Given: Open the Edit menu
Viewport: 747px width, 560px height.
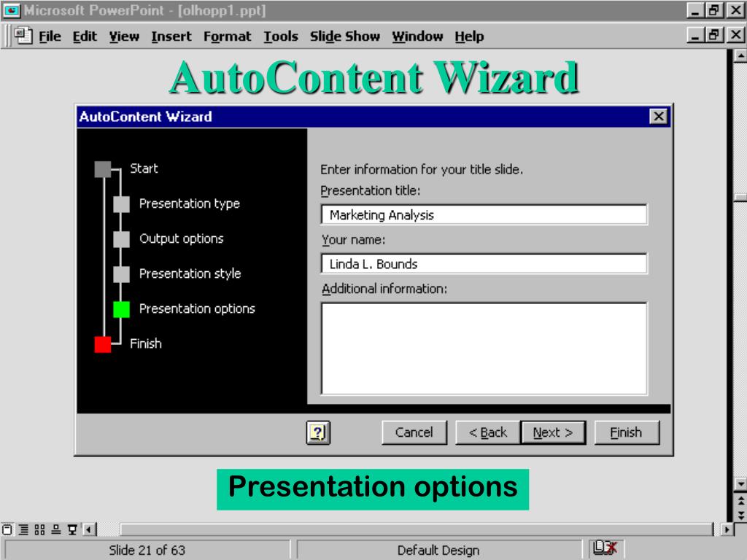Looking at the screenshot, I should coord(85,36).
